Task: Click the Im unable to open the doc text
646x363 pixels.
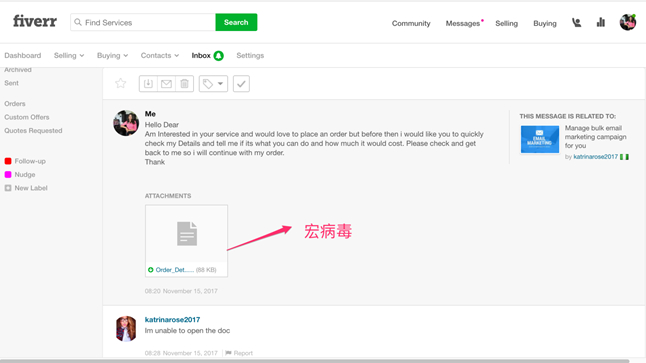Action: (187, 330)
